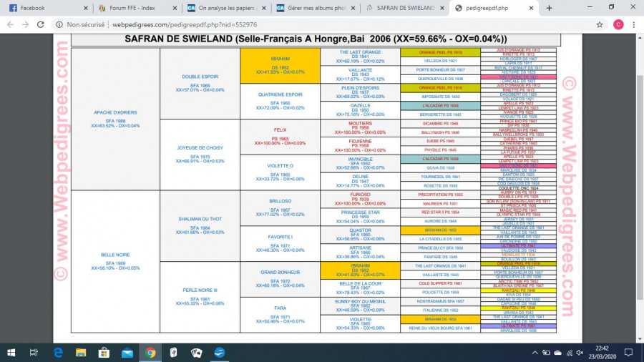Screen dimensions: 644x362
Task: Close the pedigreepdf.php tab
Action: 531,8
